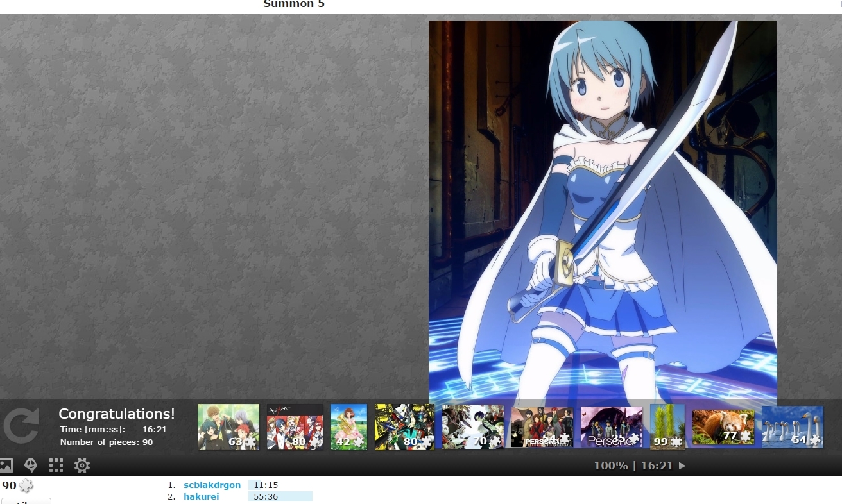Screen dimensions: 842x504
Task: Open the 54-piece Persona group puzzle thumbnail
Action: pyautogui.click(x=542, y=427)
